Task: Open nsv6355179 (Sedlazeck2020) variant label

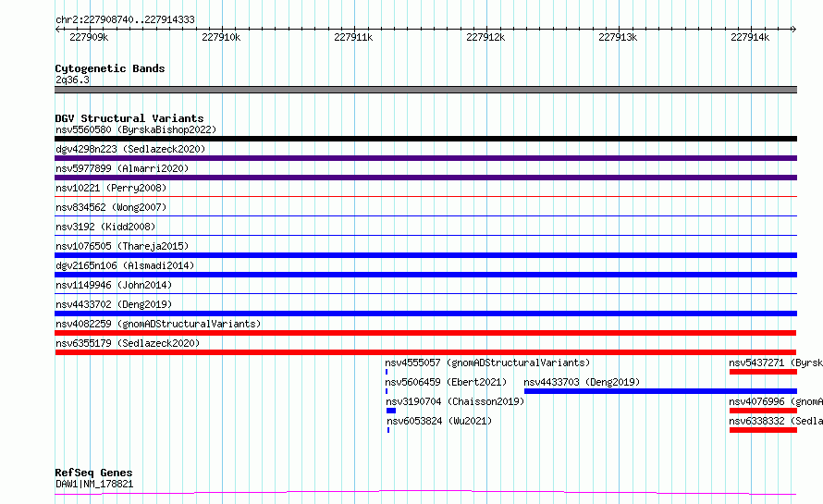Action: (128, 343)
